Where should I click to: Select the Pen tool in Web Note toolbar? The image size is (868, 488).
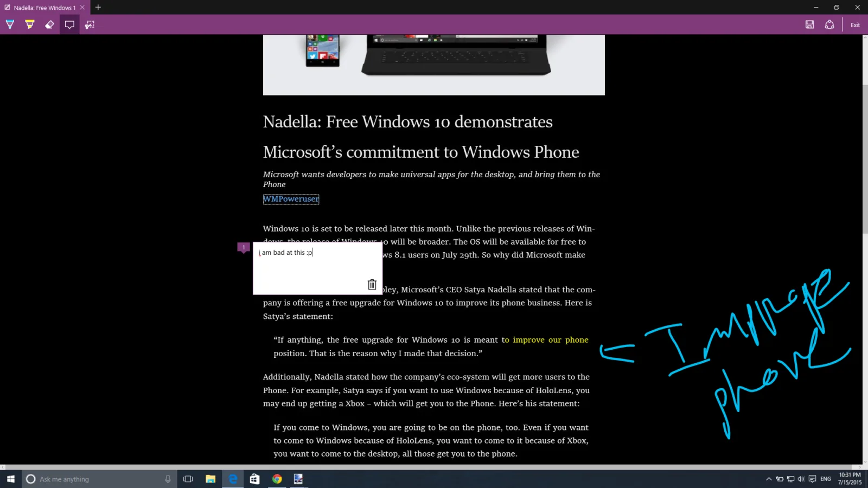pos(10,24)
